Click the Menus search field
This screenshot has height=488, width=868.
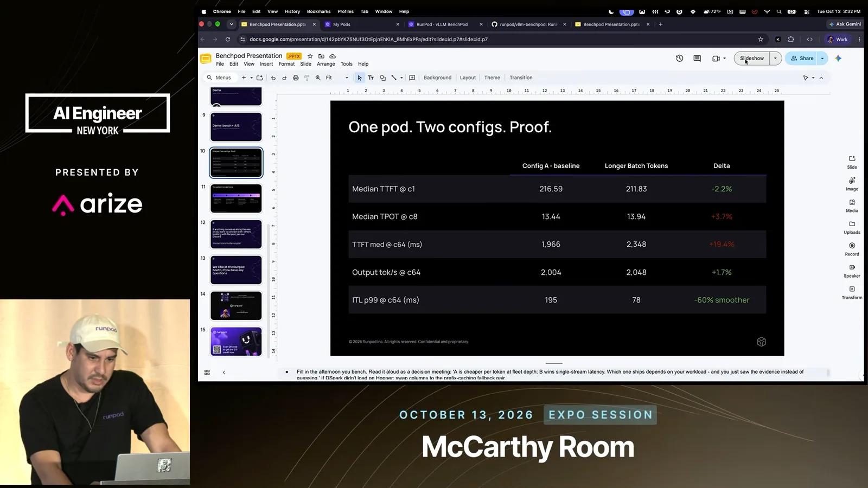[221, 78]
